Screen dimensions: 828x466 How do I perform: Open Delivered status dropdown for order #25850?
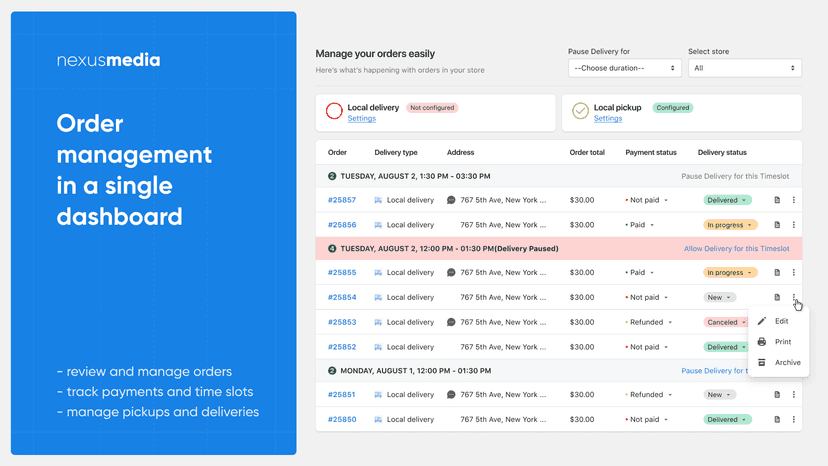pyautogui.click(x=727, y=420)
